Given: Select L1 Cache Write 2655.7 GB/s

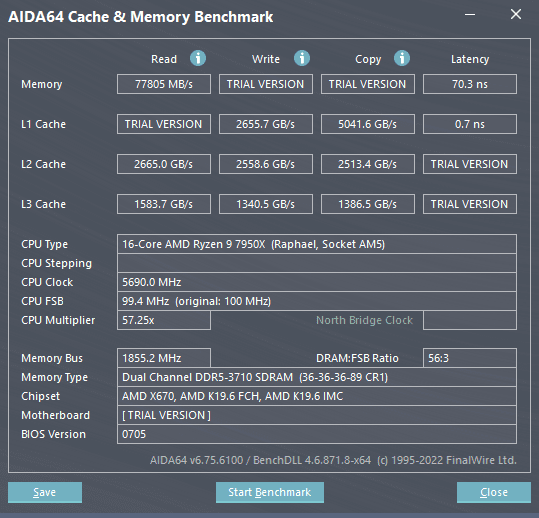Looking at the screenshot, I should pyautogui.click(x=266, y=124).
